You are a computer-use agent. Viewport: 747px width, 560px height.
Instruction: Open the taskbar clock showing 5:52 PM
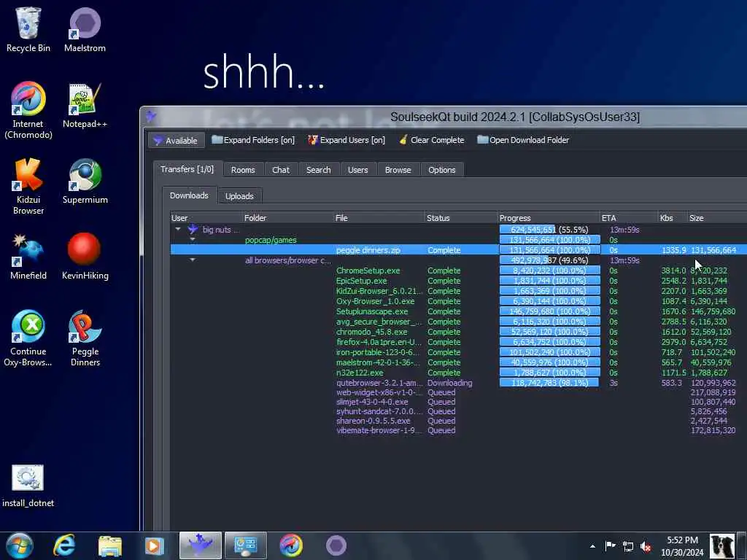682,546
